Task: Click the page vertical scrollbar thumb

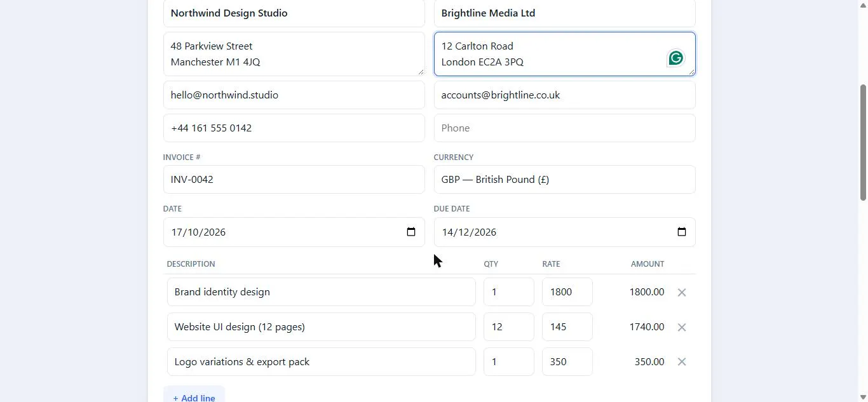Action: [863, 143]
